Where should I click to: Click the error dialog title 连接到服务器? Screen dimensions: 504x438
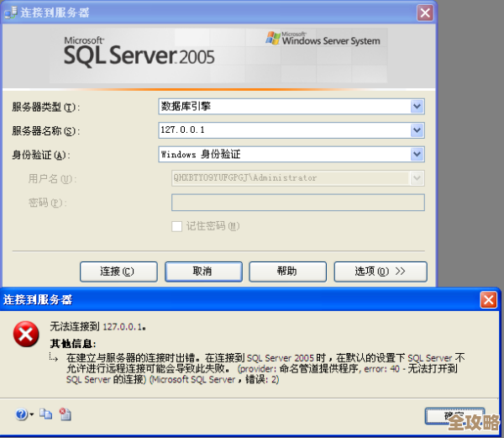pyautogui.click(x=38, y=300)
